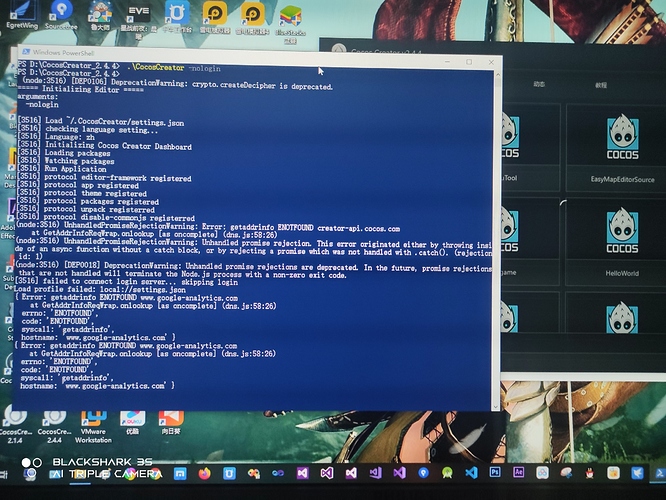666x500 pixels.
Task: Switch to PowerShell taskbar icon
Action: pyautogui.click(x=660, y=473)
